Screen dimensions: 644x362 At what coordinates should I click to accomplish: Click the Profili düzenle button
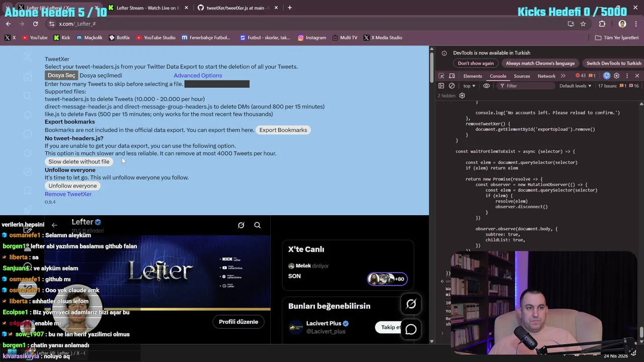[238, 322]
